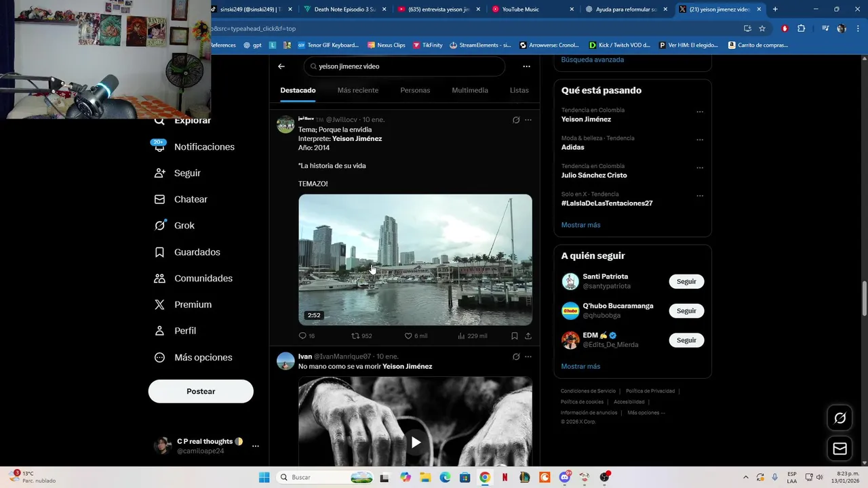Show more trends under Qué está pasando
This screenshot has width=868, height=488.
580,225
